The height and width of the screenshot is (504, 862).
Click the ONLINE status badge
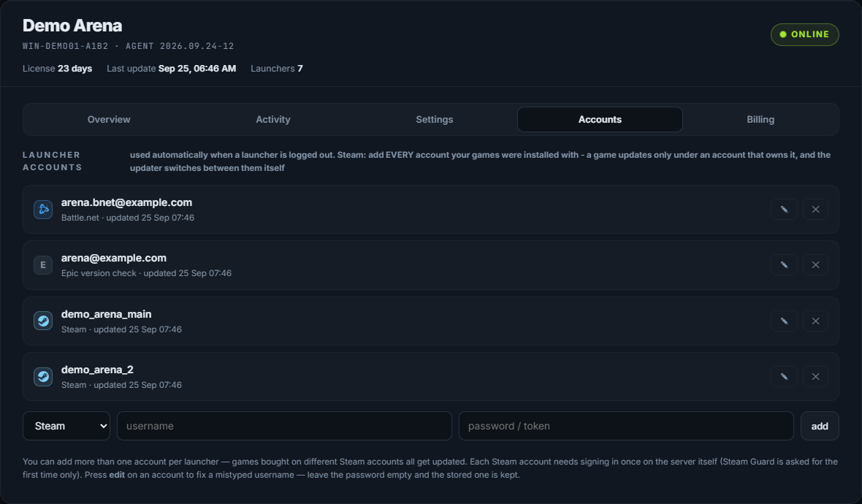(x=805, y=34)
